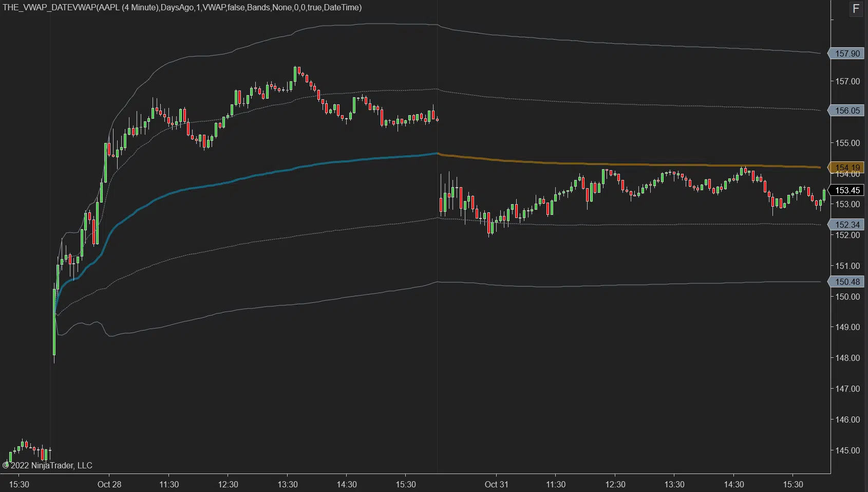Click the Oct 31 date label

(496, 484)
